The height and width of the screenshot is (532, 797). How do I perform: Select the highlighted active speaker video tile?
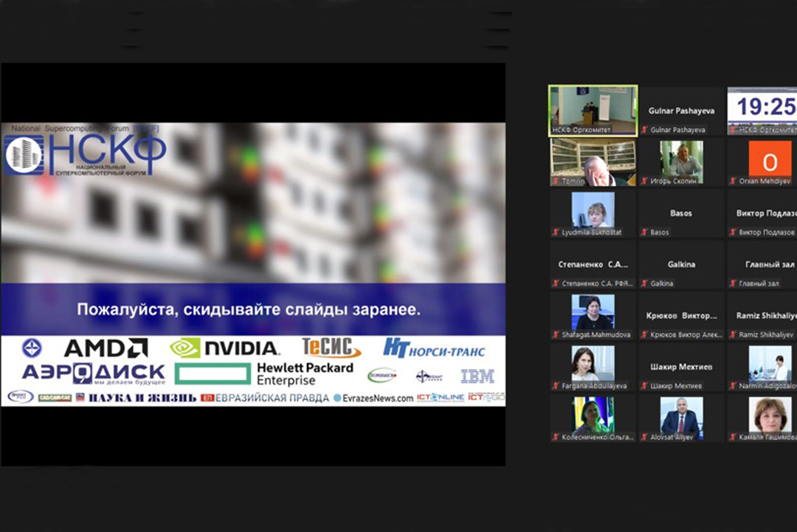(x=593, y=110)
